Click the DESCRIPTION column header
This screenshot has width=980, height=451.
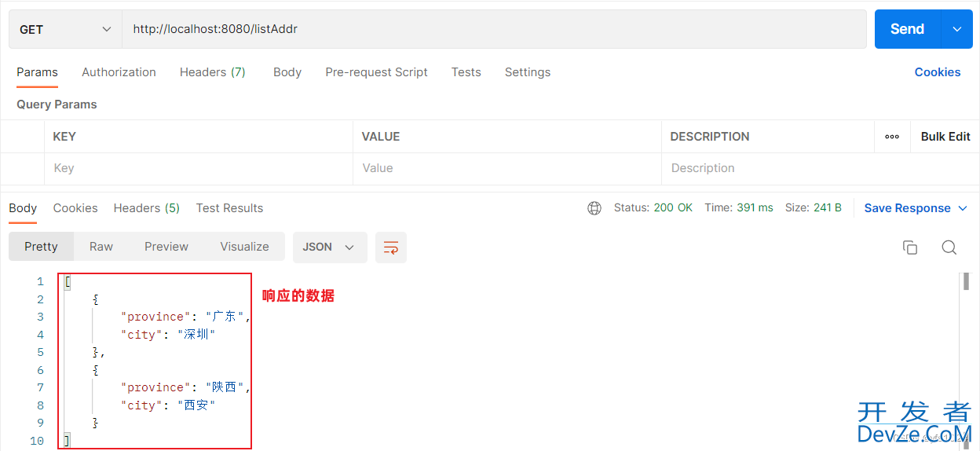tap(710, 137)
